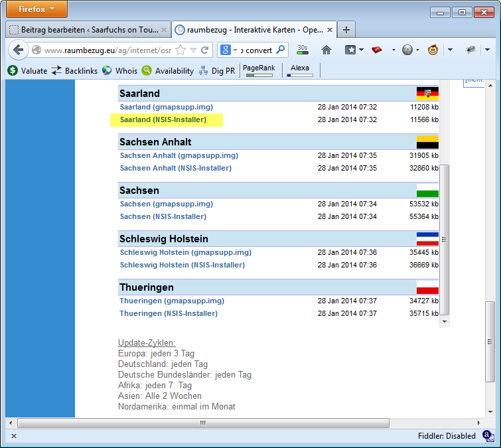Click the inner list scroll-down arrow

pos(445,321)
